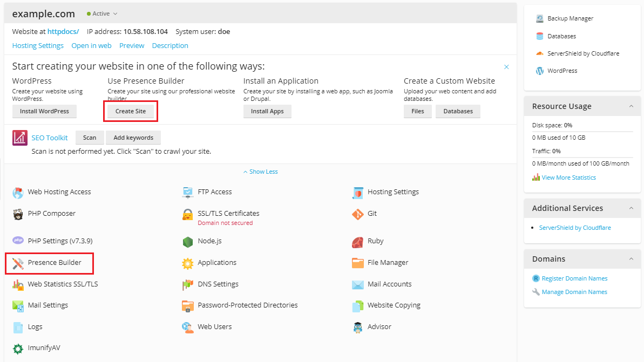Screen dimensions: 644x362
Task: Open Applications gear icon
Action: [x=188, y=263]
